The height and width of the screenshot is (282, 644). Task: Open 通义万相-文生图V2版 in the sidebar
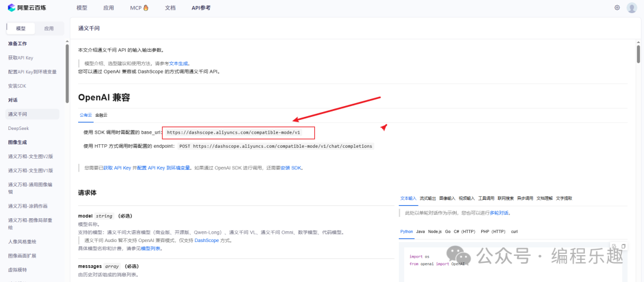(30, 156)
